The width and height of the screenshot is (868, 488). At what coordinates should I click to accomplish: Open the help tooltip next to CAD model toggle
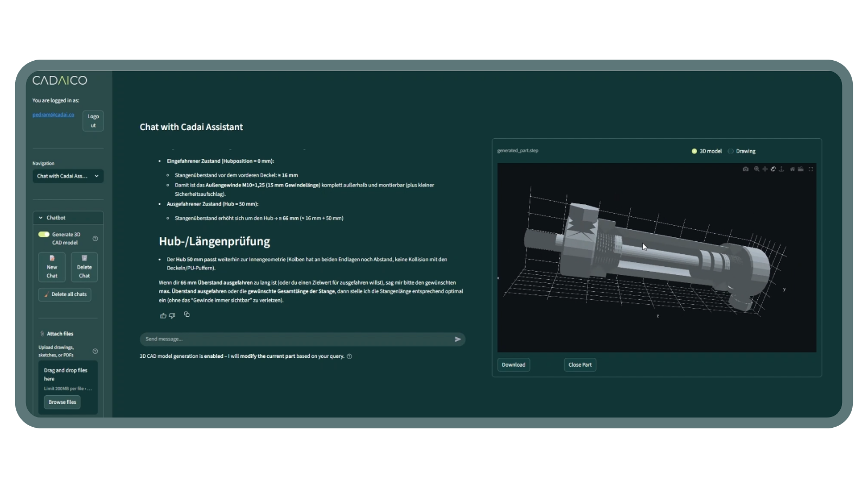[95, 238]
